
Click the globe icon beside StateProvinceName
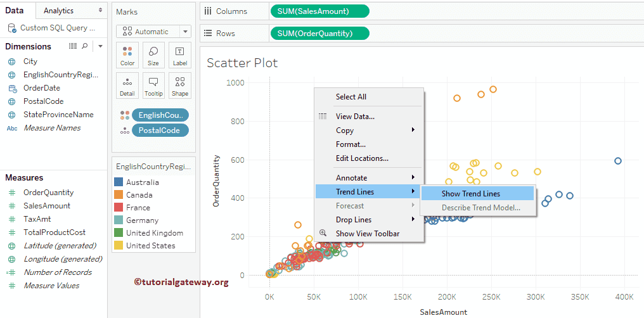[x=12, y=115]
